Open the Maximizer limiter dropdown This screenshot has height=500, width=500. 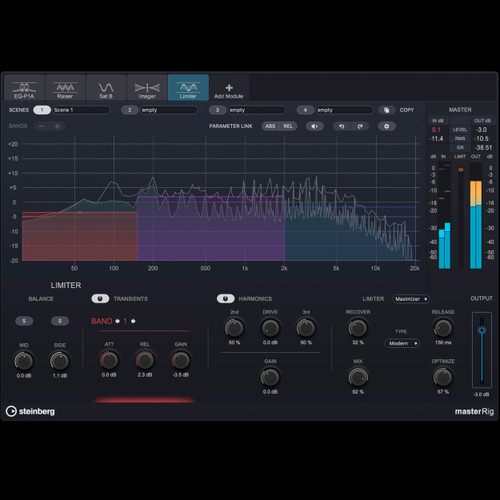tap(411, 299)
